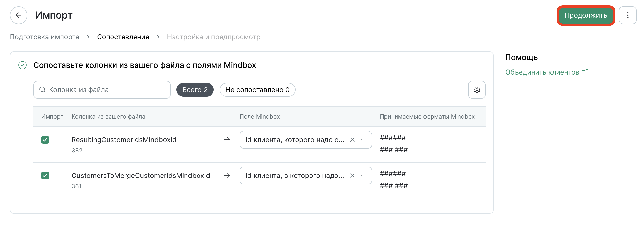
Task: Click sample value '382'
Action: click(x=77, y=151)
